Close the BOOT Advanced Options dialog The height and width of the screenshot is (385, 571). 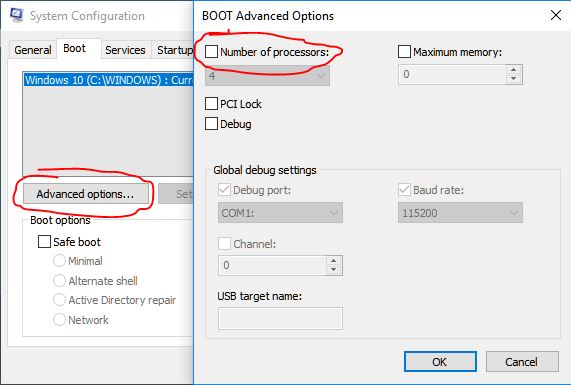coord(556,15)
